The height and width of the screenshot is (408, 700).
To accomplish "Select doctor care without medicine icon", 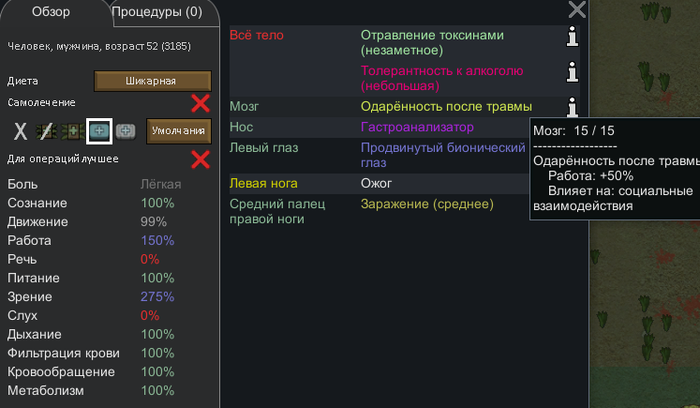I will tap(46, 130).
